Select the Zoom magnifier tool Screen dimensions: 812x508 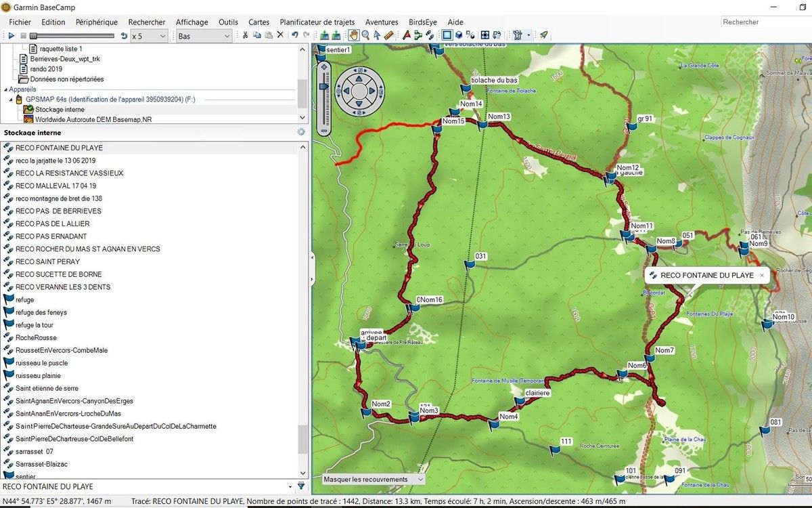365,36
